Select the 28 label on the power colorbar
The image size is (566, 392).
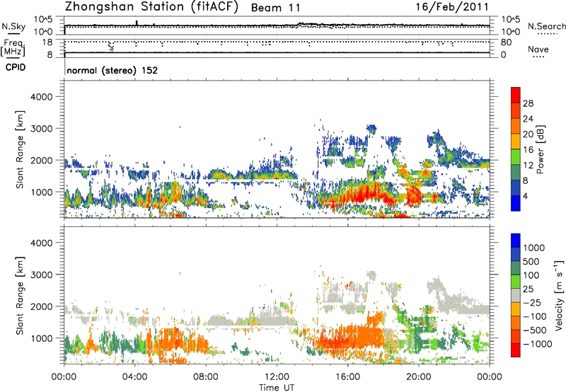click(x=528, y=103)
